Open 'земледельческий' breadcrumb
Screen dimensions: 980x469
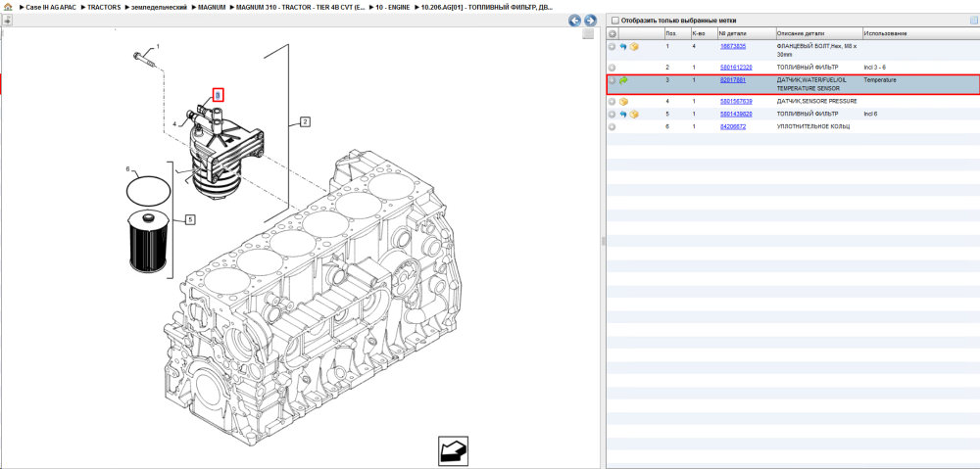(159, 7)
